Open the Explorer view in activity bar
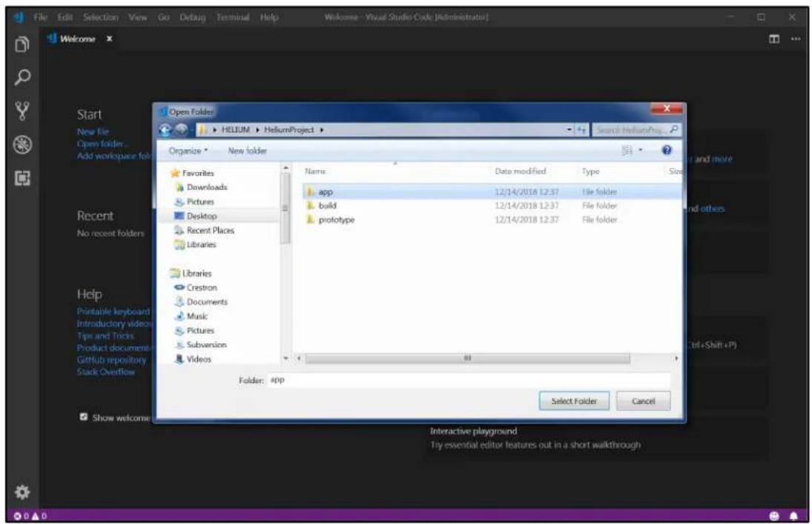 pyautogui.click(x=22, y=45)
